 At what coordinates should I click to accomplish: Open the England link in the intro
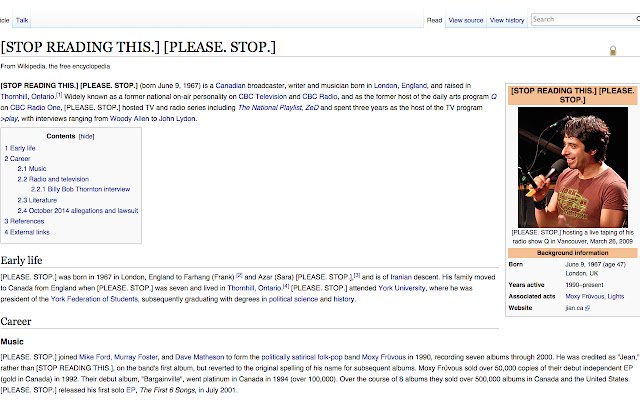point(414,86)
